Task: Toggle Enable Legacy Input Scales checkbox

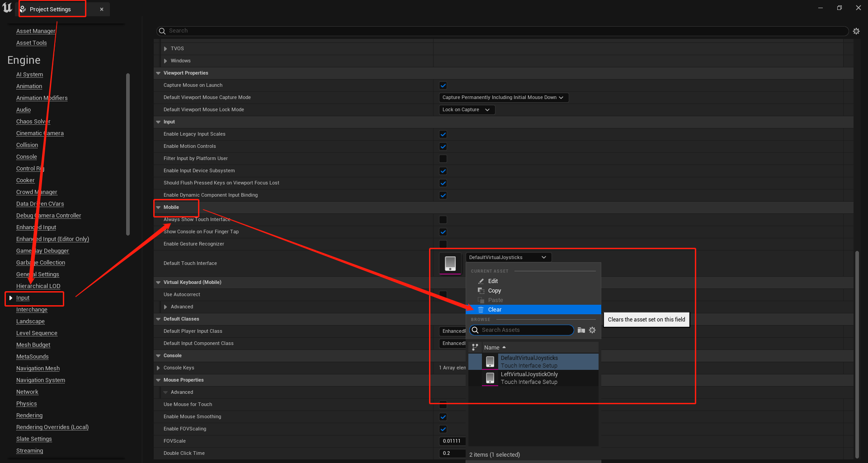Action: (443, 134)
